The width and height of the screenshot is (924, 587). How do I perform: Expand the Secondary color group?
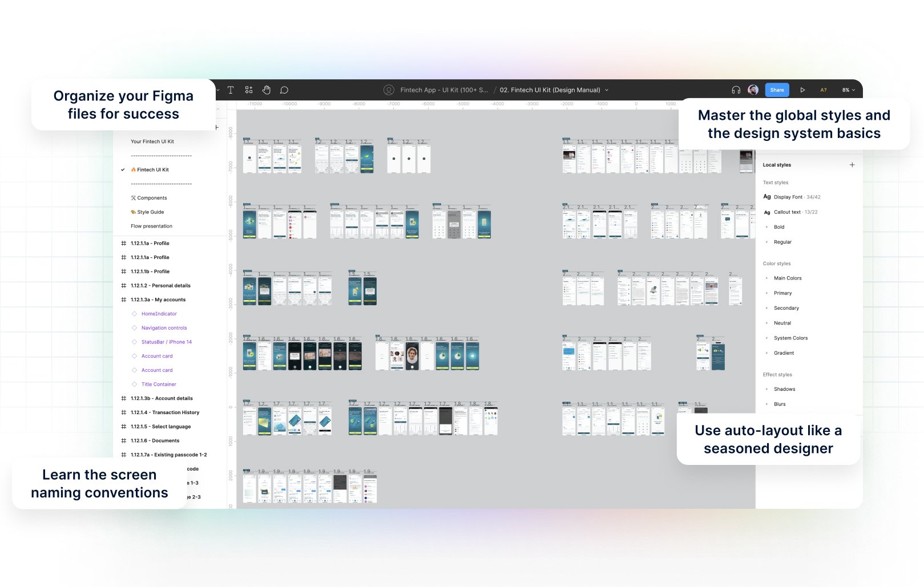pos(766,308)
